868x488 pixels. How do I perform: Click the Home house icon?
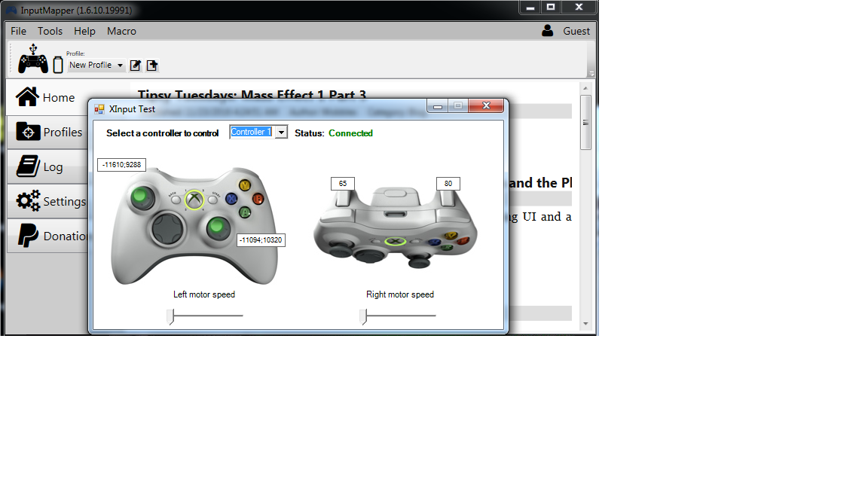point(27,97)
